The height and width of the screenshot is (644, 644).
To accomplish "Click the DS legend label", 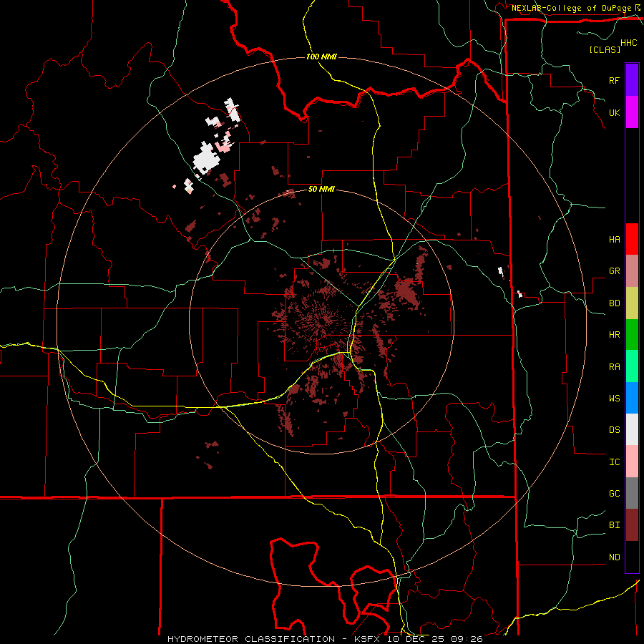I will point(614,430).
